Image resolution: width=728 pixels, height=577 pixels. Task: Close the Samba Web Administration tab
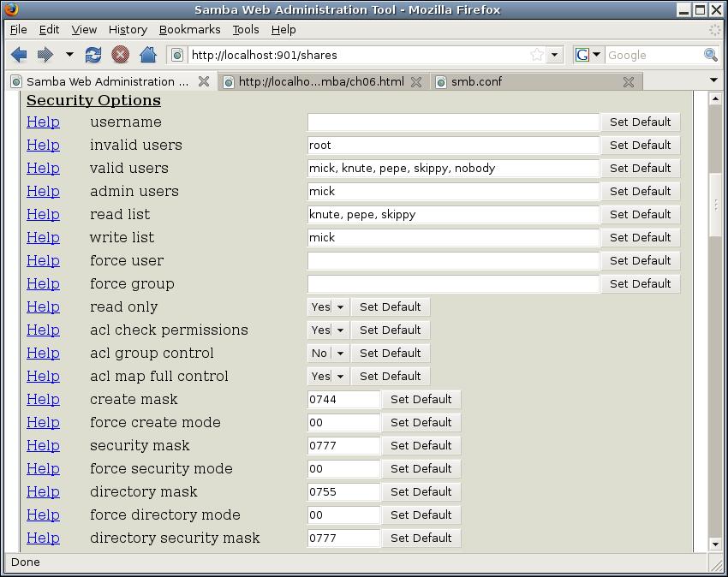point(204,82)
